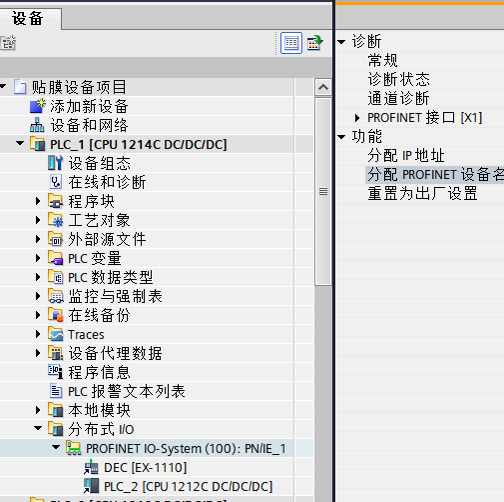Collapse the 分布式 I/O folder
Image resolution: width=504 pixels, height=502 pixels.
38,428
